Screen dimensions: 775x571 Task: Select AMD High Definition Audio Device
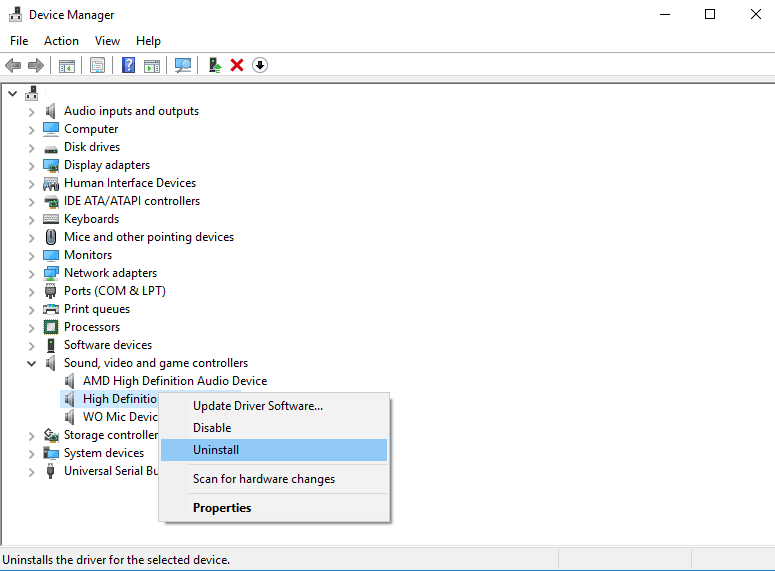point(175,381)
